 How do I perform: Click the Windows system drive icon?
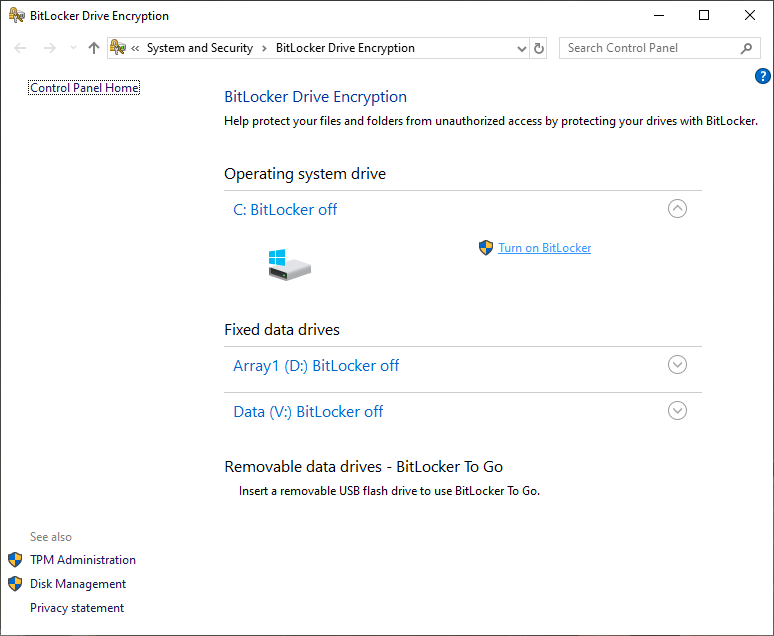(x=290, y=265)
